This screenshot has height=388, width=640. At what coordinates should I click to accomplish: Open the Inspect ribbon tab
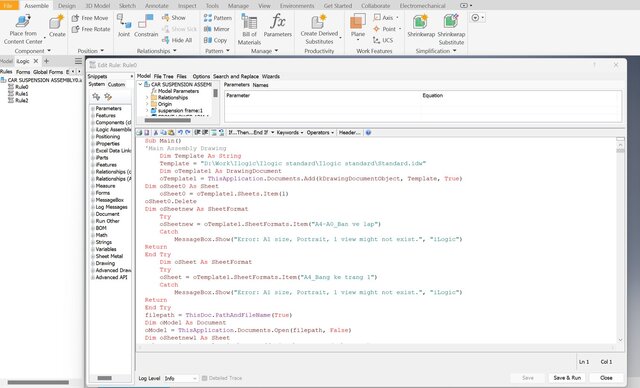pyautogui.click(x=187, y=6)
